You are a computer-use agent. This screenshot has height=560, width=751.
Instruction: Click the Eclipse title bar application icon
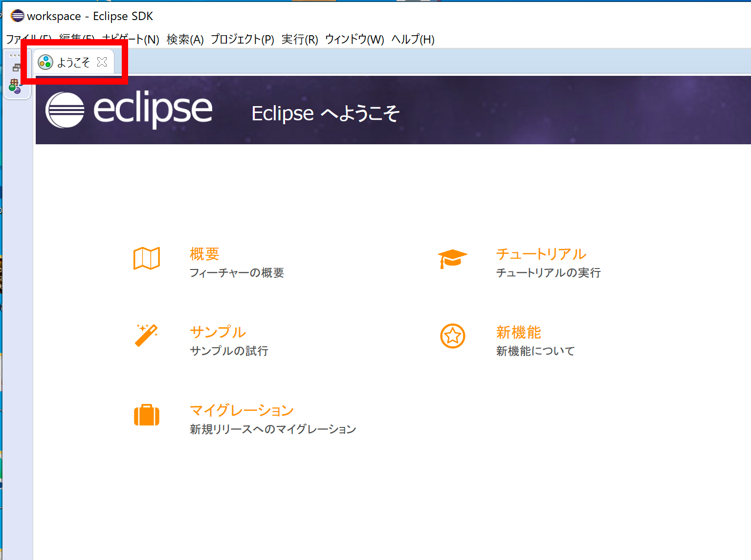pos(17,16)
